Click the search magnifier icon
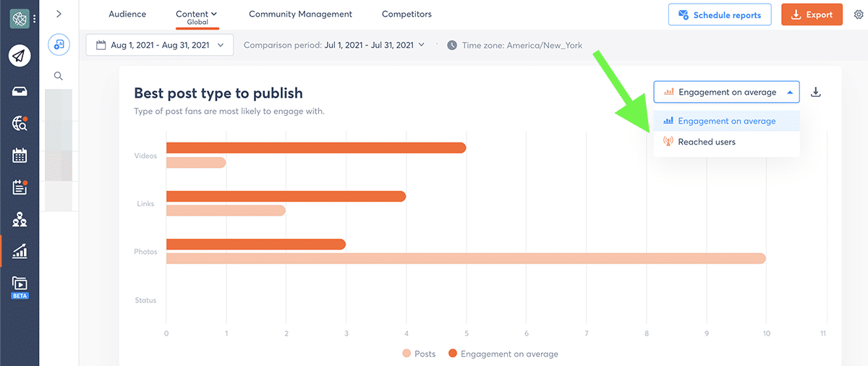 pyautogui.click(x=59, y=76)
